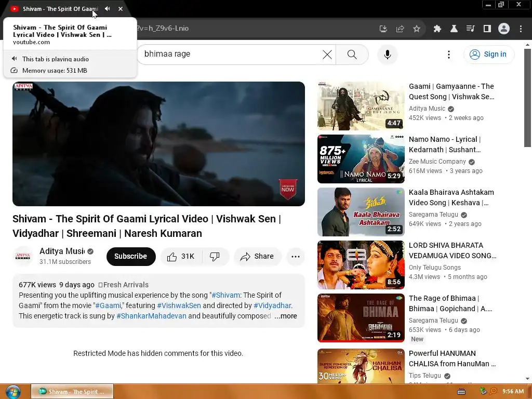Open the Namo Namo Lyrical thumbnail
The image size is (532, 399).
click(361, 159)
